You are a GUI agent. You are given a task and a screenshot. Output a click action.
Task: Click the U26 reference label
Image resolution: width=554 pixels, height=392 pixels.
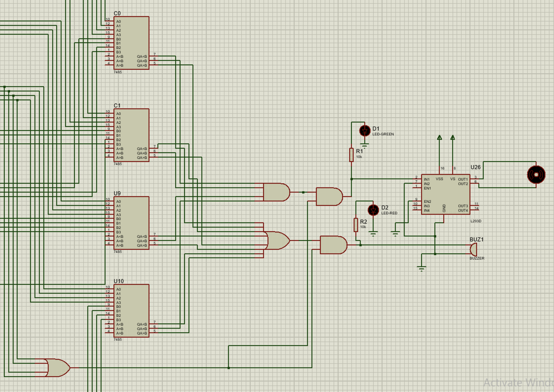(476, 167)
